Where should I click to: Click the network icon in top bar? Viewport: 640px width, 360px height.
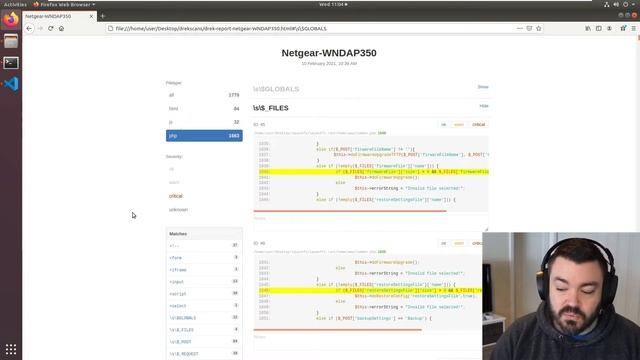[607, 4]
